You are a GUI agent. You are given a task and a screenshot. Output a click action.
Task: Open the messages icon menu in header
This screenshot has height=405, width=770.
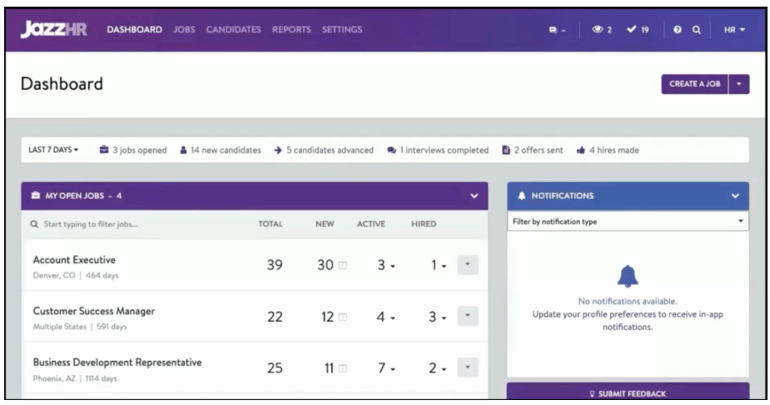point(557,30)
